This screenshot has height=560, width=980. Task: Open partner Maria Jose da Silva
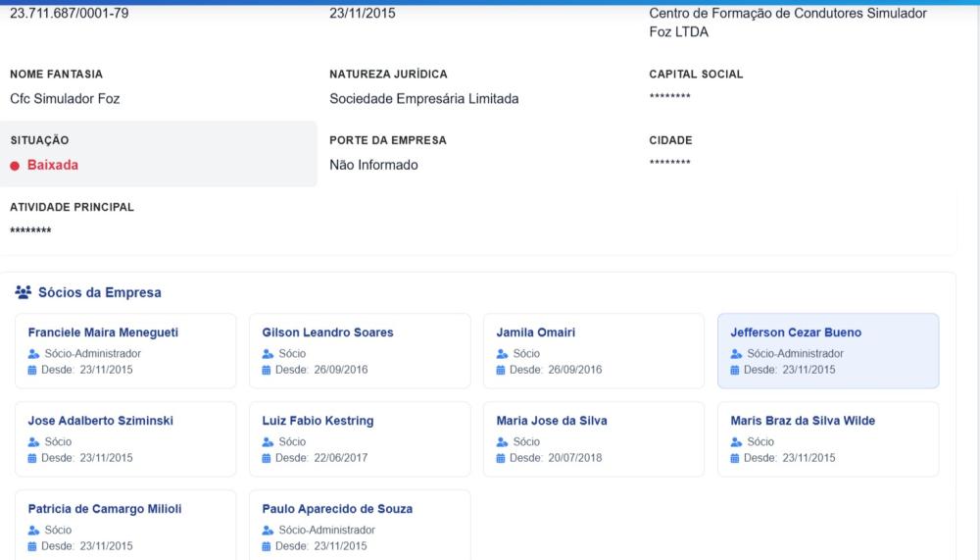coord(551,421)
